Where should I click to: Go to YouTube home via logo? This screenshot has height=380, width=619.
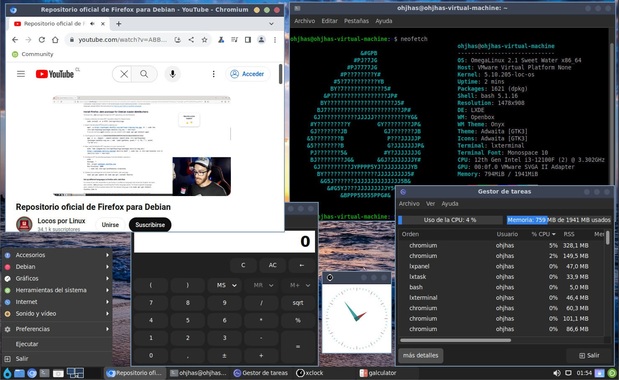[55, 74]
